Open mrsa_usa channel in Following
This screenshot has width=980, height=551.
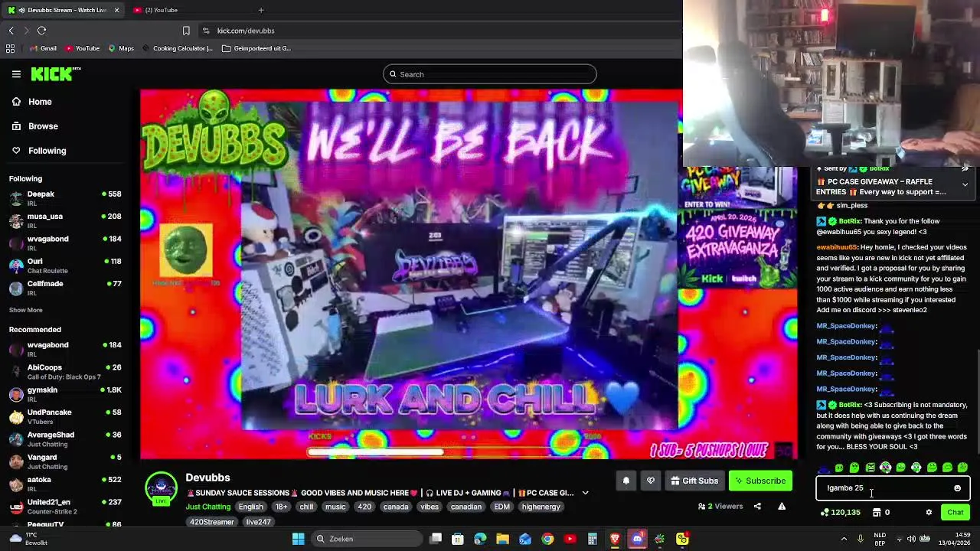pyautogui.click(x=65, y=220)
